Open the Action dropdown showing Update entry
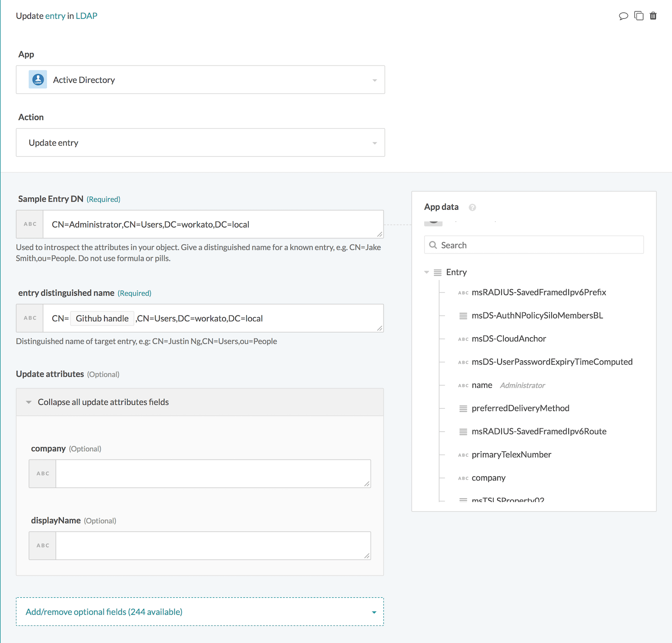 click(x=374, y=143)
